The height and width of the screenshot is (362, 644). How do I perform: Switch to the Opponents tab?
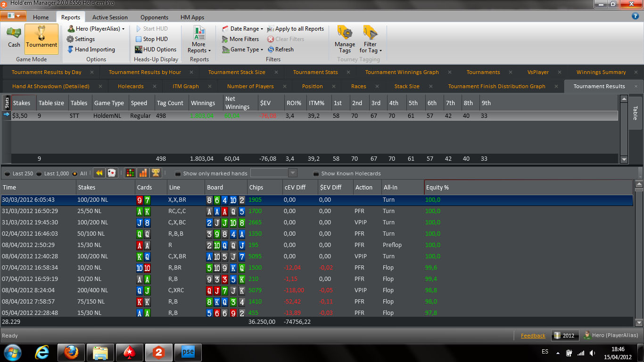tap(154, 17)
